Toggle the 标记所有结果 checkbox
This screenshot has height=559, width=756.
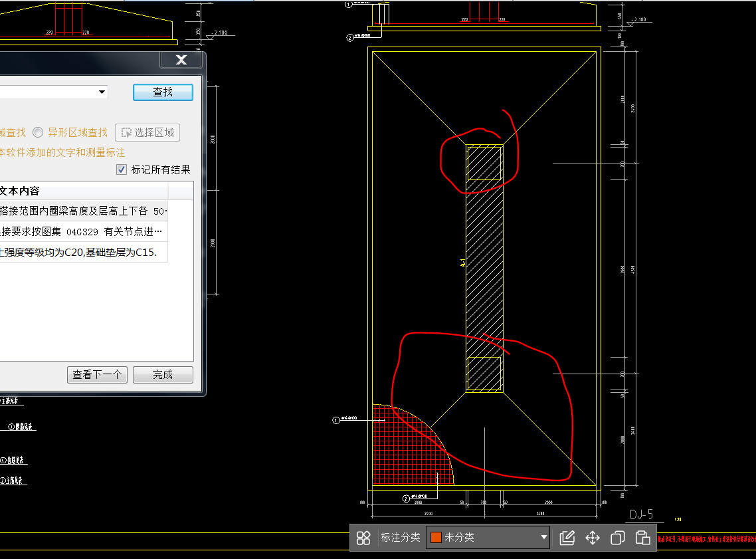(122, 169)
